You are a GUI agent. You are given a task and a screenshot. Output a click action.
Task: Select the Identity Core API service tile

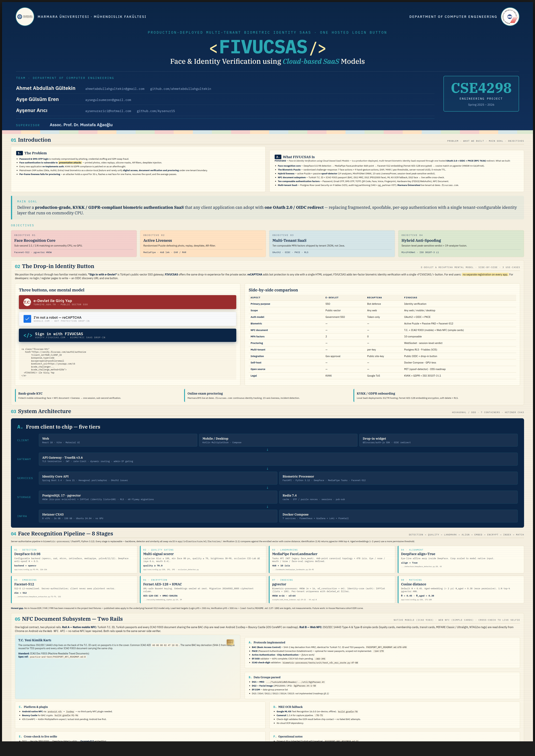click(x=158, y=478)
